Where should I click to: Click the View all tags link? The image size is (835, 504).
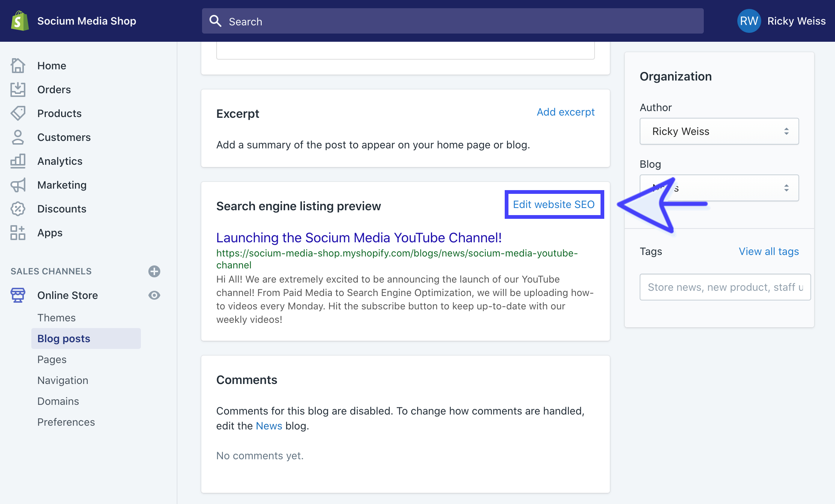pos(769,251)
